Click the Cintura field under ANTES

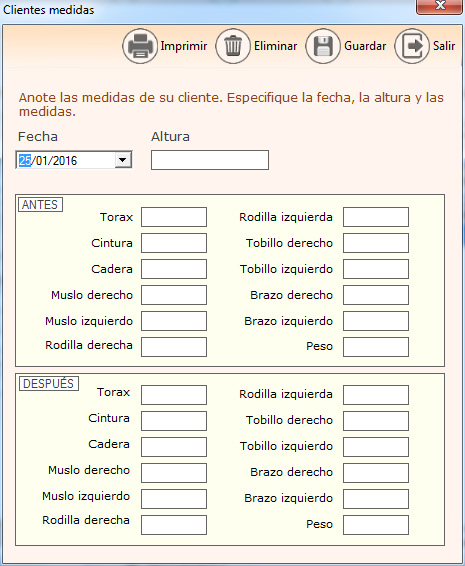coord(174,243)
